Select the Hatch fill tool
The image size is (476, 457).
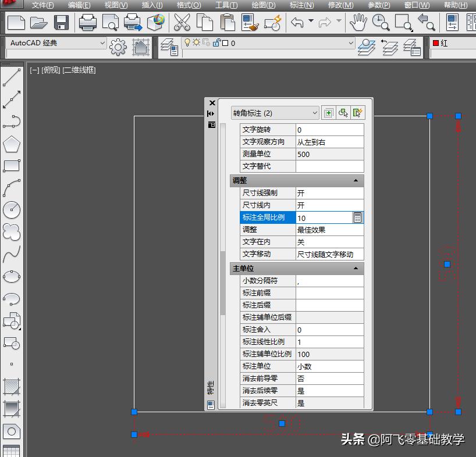(12, 387)
